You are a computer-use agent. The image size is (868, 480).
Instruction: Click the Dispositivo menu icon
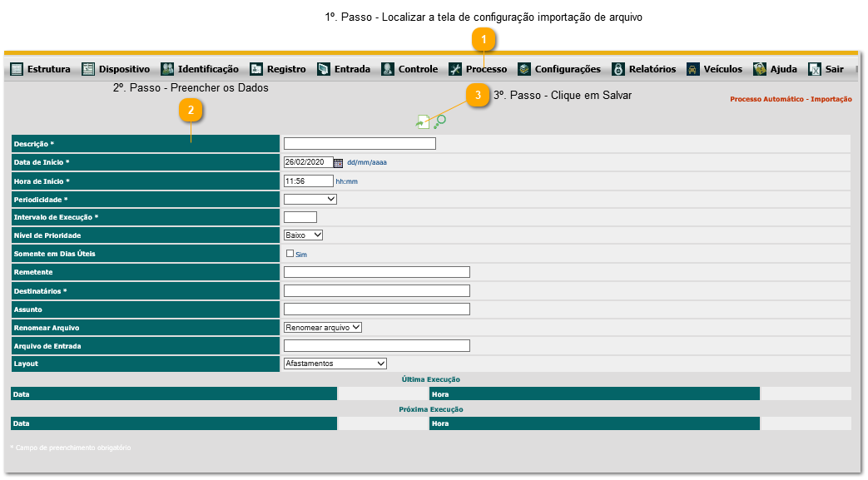pyautogui.click(x=88, y=69)
